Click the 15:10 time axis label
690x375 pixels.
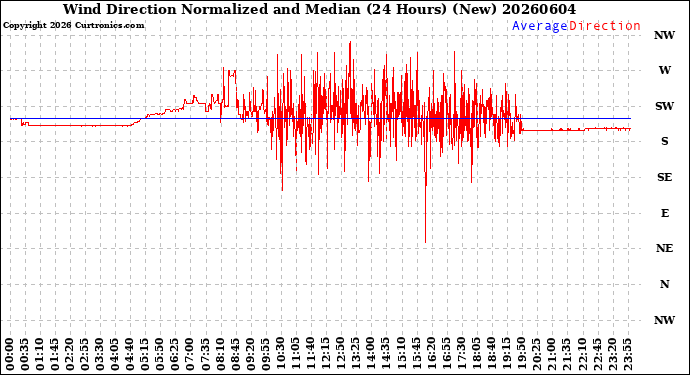click(401, 355)
